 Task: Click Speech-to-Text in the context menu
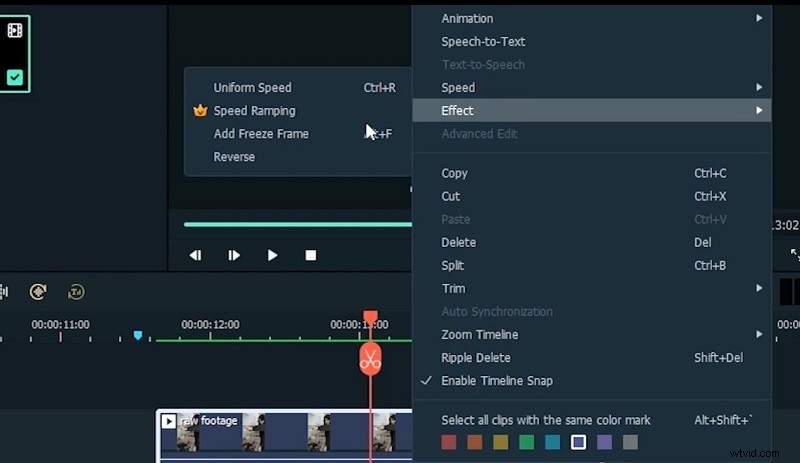pos(483,42)
